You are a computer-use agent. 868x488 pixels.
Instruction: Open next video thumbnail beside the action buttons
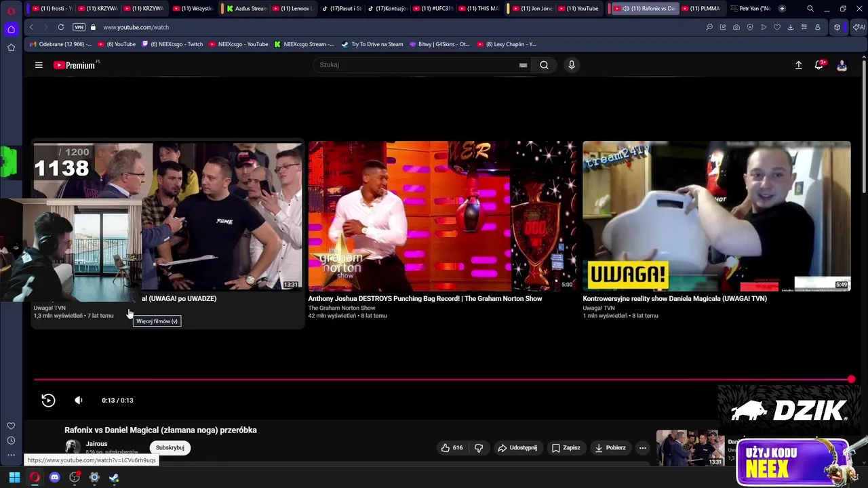pyautogui.click(x=690, y=448)
